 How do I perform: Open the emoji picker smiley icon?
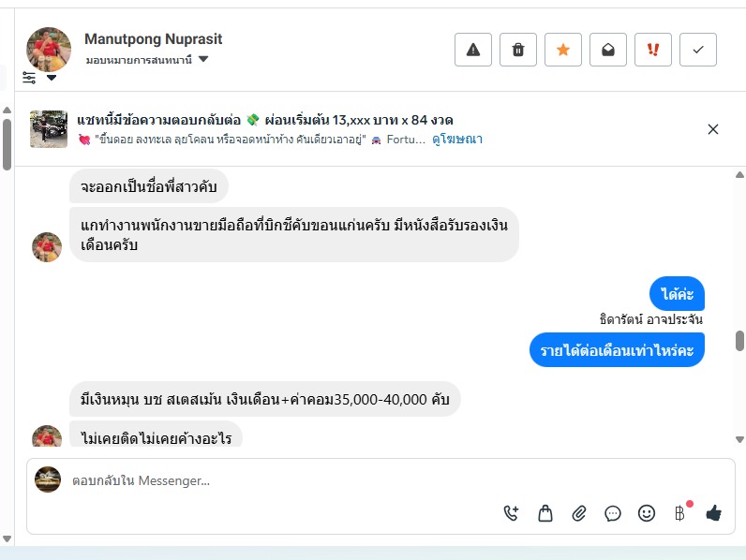pos(647,512)
